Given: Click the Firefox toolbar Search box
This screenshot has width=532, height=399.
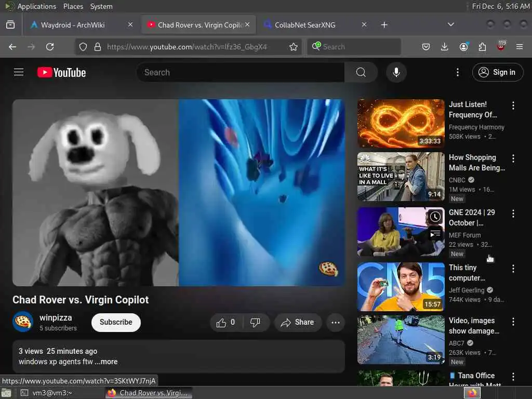Looking at the screenshot, I should pyautogui.click(x=354, y=47).
